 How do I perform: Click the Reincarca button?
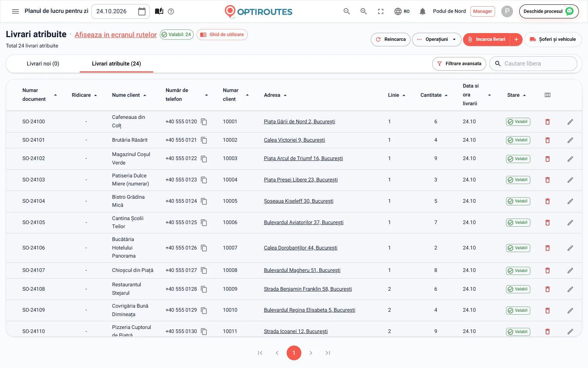pyautogui.click(x=391, y=39)
